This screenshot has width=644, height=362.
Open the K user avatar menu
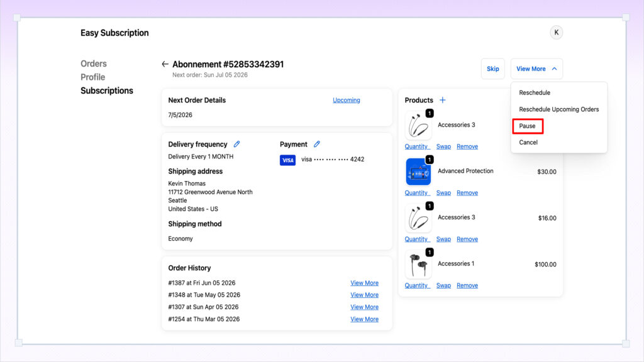point(556,33)
